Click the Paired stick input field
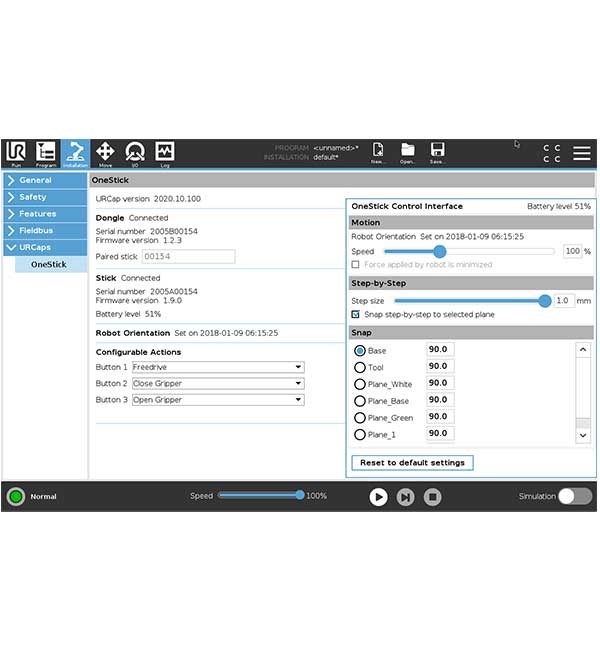 click(189, 256)
